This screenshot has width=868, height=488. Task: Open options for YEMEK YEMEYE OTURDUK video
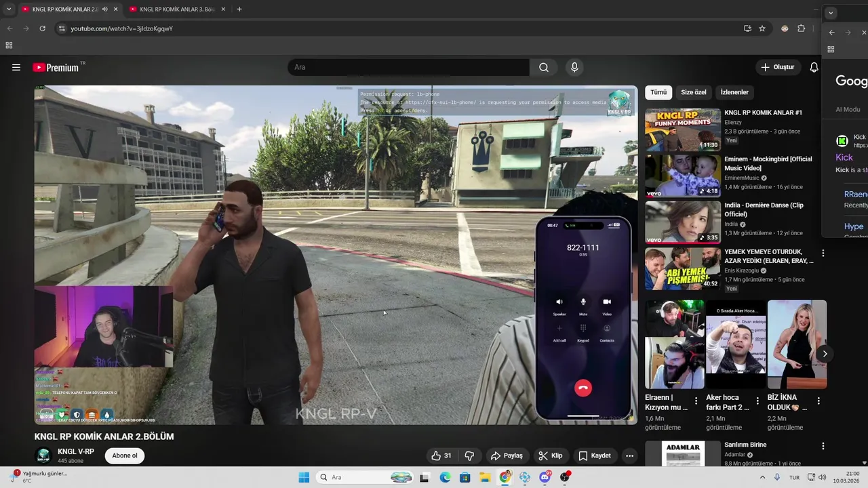point(823,253)
